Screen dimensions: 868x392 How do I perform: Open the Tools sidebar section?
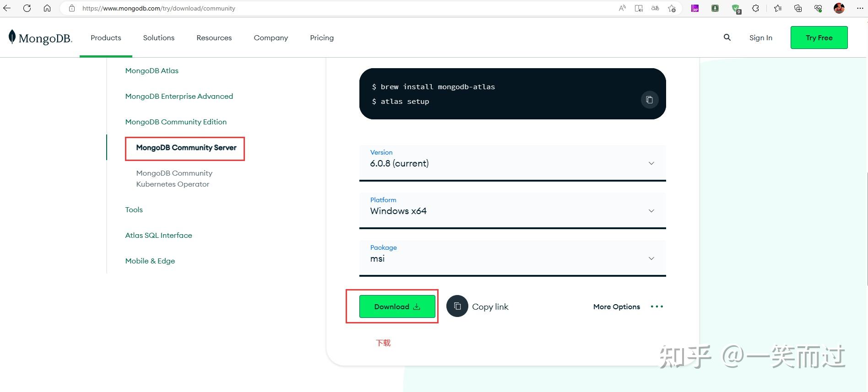[134, 209]
